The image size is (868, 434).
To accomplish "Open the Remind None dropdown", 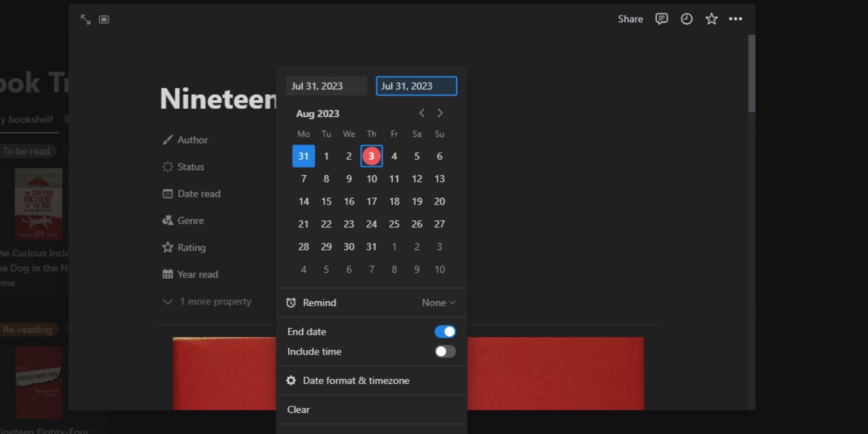I will (438, 303).
